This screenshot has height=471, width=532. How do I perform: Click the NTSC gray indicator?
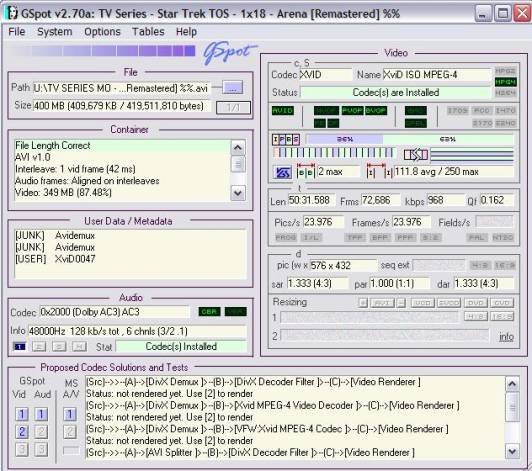point(503,237)
